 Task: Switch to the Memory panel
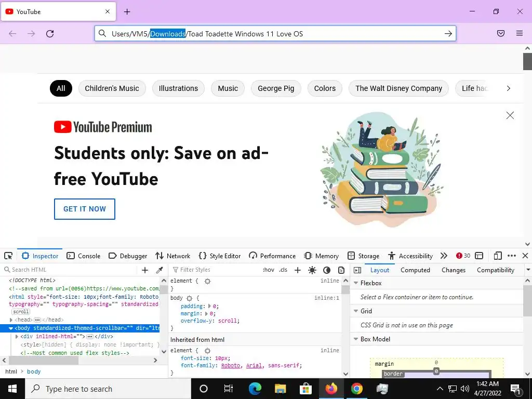tap(321, 256)
